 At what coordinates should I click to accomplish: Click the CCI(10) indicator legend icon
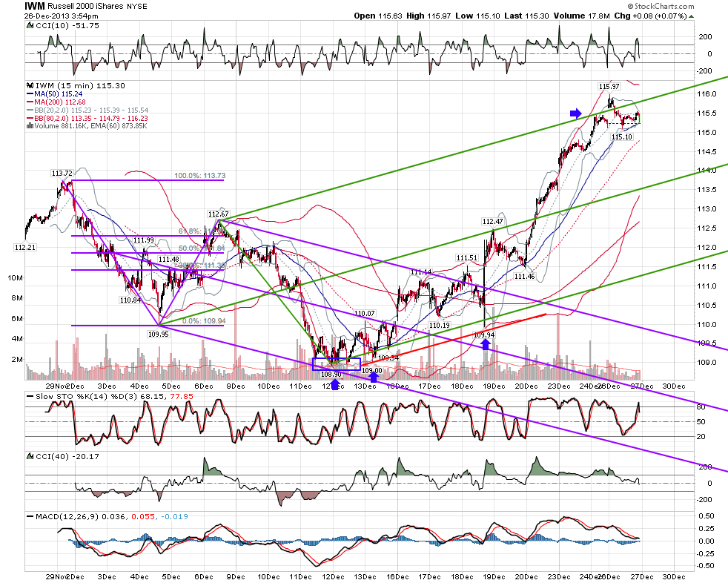(30, 25)
